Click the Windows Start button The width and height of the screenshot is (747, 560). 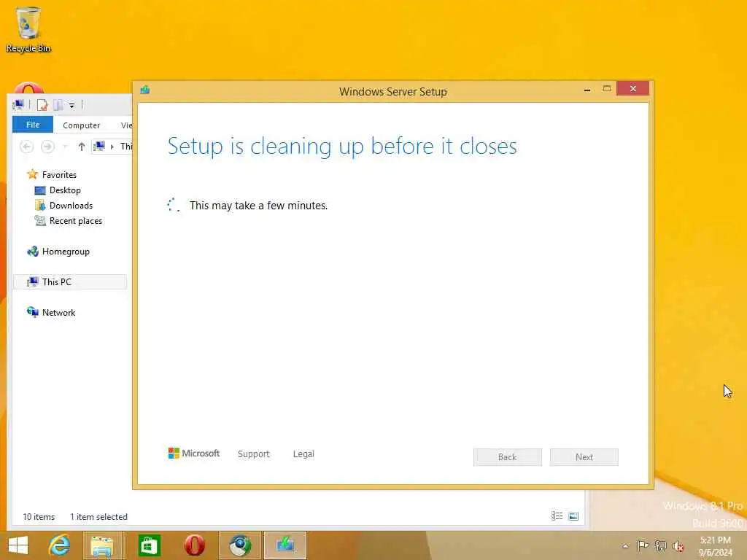[18, 545]
